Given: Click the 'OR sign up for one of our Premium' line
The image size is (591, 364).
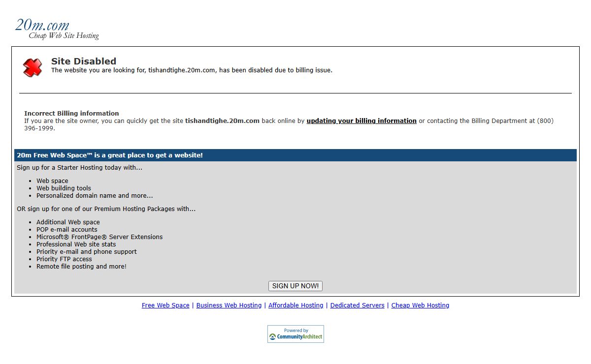Looking at the screenshot, I should click(106, 209).
